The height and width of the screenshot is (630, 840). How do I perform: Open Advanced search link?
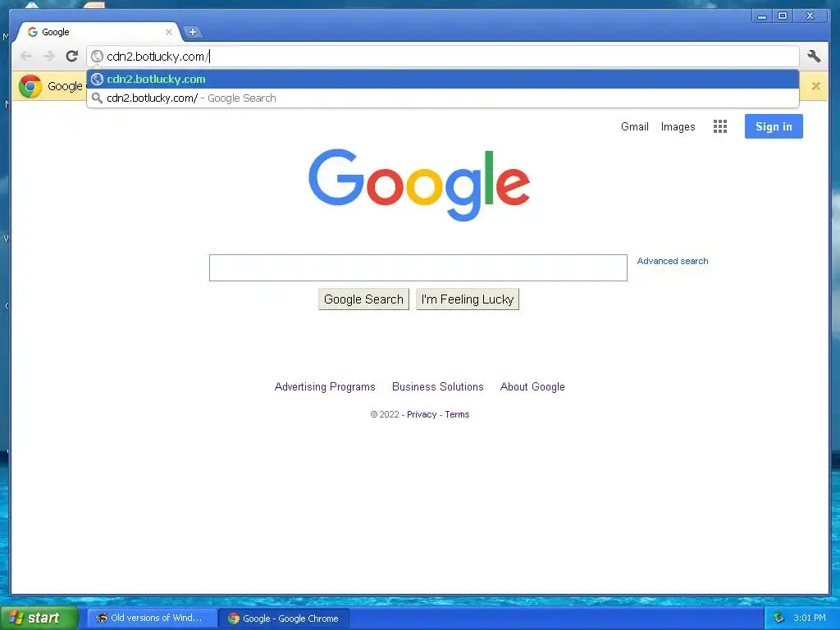pyautogui.click(x=673, y=261)
